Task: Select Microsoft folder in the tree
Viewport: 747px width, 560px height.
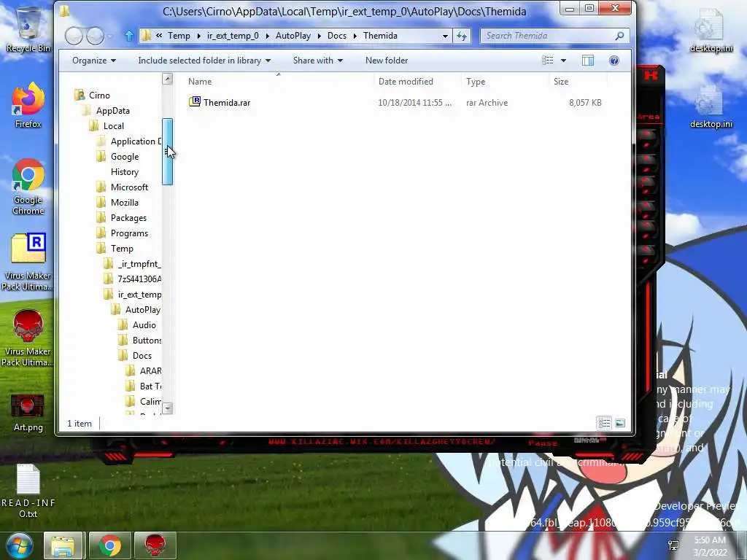Action: click(x=129, y=187)
